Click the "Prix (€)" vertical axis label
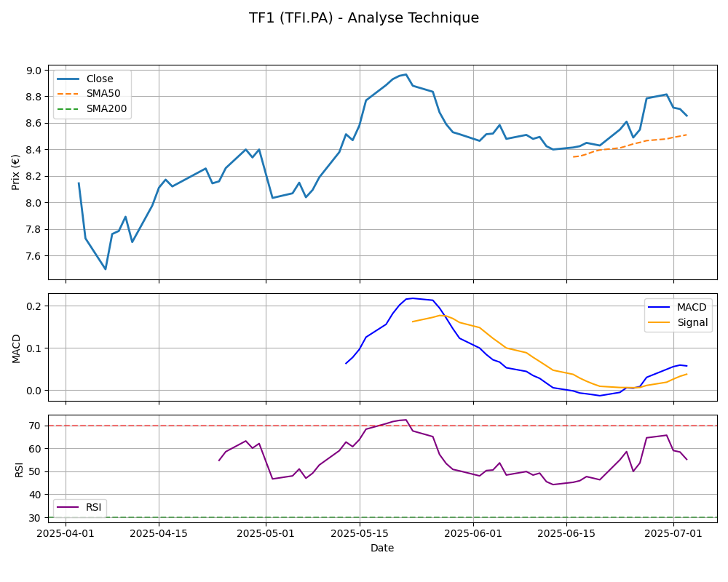Screen dimensions: 728x582 pyautogui.click(x=16, y=172)
